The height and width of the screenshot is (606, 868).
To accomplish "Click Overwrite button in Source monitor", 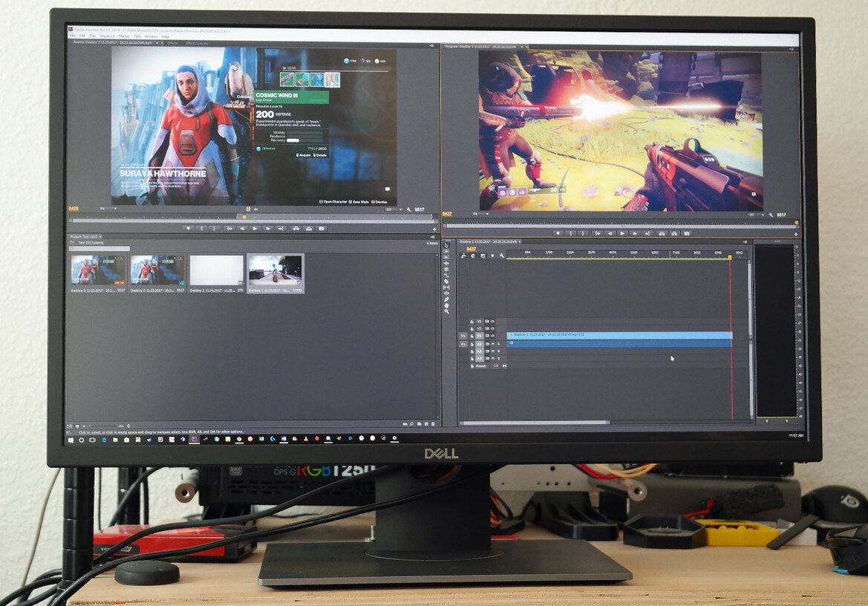I will 309,229.
